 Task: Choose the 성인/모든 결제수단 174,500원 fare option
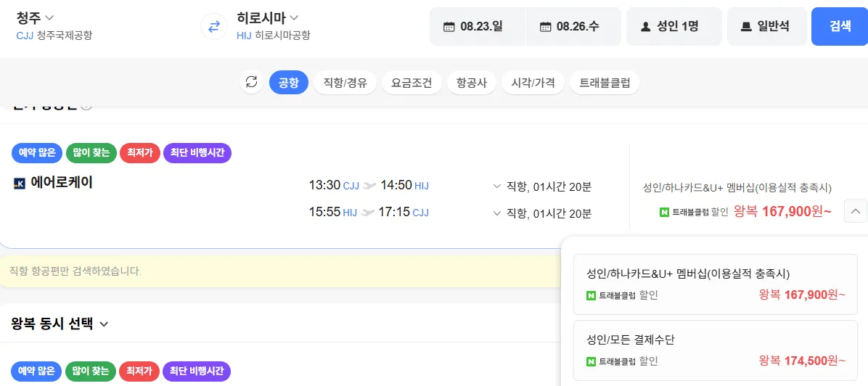pos(715,350)
